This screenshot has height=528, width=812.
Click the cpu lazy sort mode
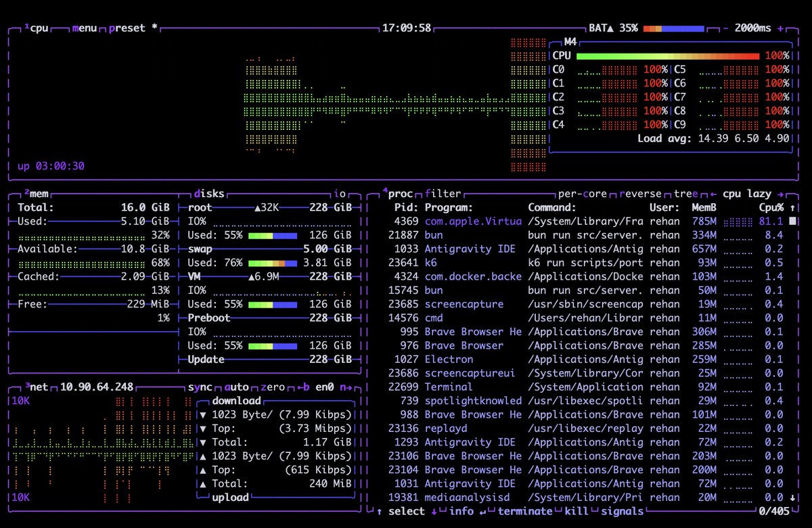tap(748, 194)
